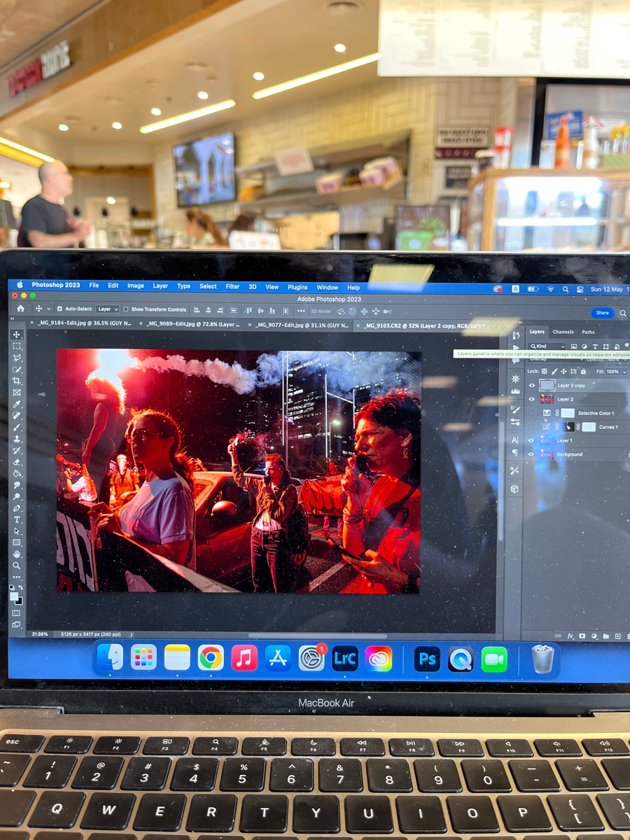The image size is (630, 840).
Task: Select the Eraser tool
Action: tap(17, 462)
